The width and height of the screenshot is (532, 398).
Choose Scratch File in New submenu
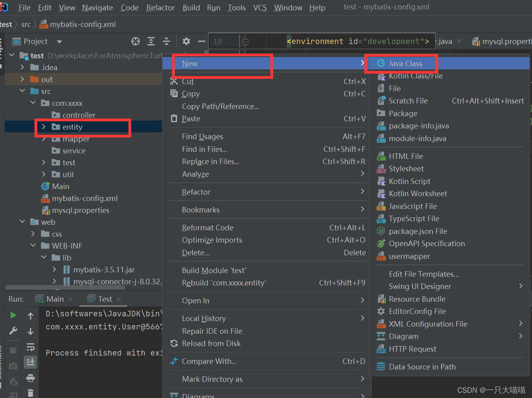click(x=450, y=101)
